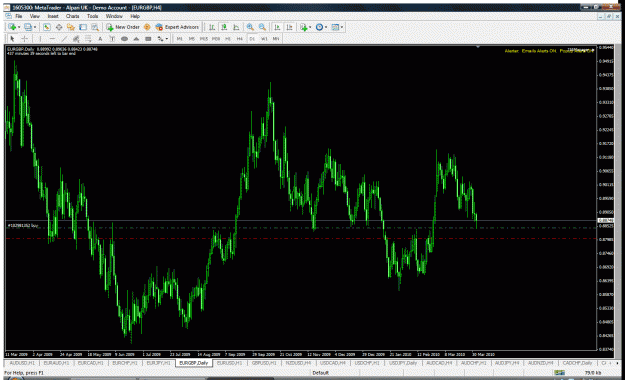Open the Charts menu

[73, 16]
